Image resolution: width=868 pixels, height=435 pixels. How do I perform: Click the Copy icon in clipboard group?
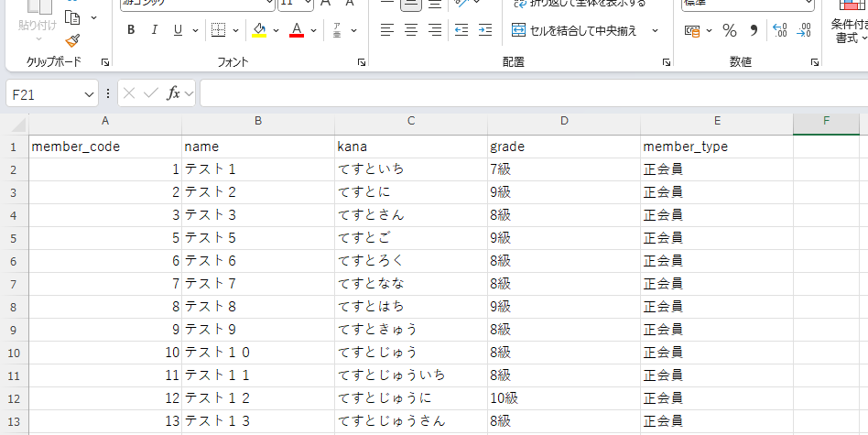coord(73,17)
